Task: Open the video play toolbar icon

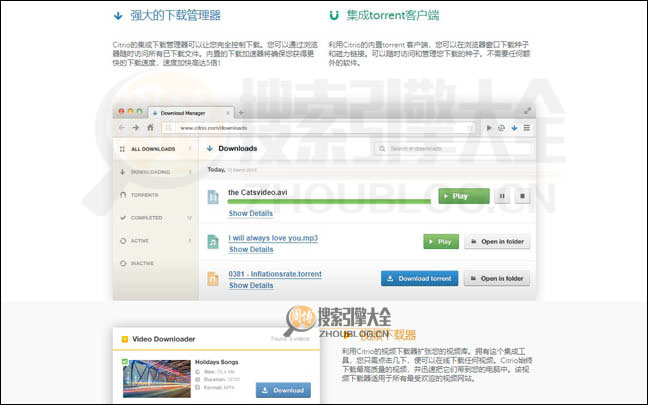Action: tap(489, 128)
